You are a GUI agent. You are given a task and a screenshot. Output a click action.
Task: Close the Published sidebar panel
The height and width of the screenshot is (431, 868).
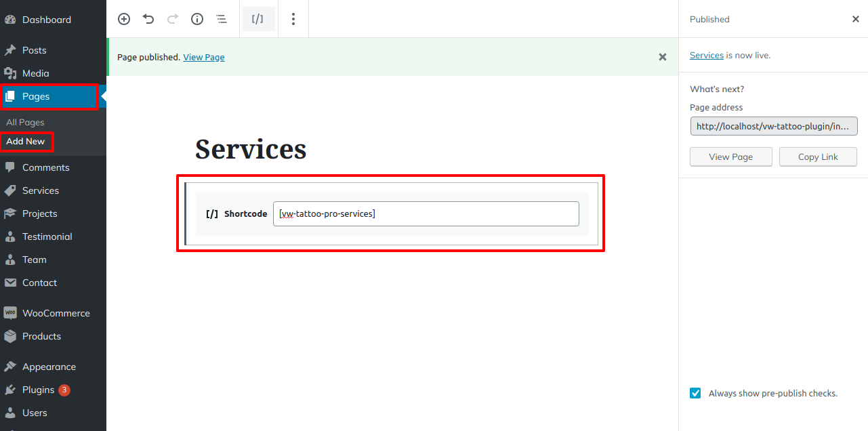(855, 19)
